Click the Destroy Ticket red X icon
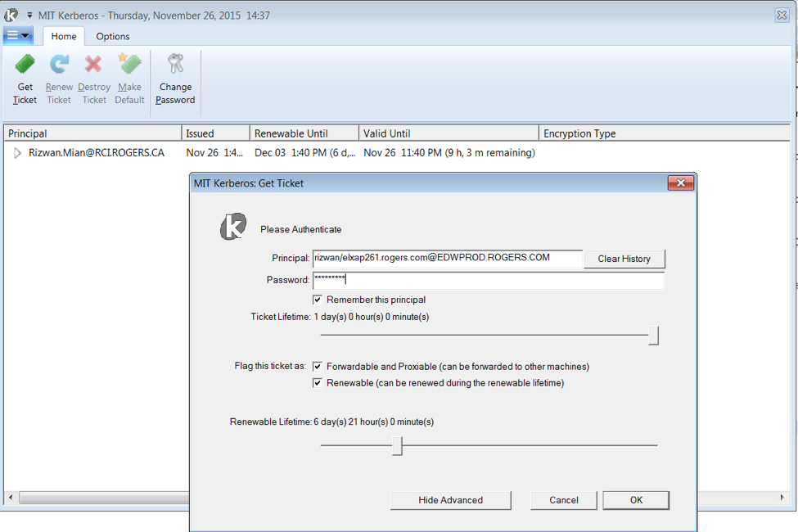798x532 pixels. tap(93, 64)
